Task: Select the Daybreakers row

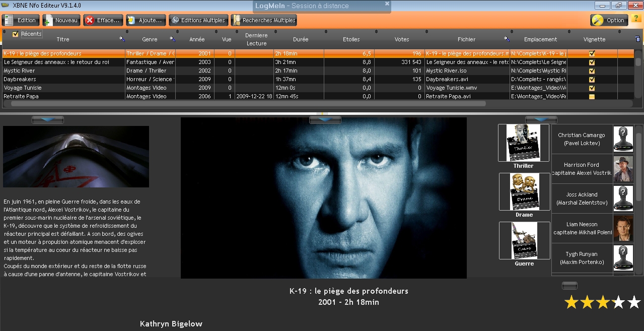Action: [x=317, y=79]
